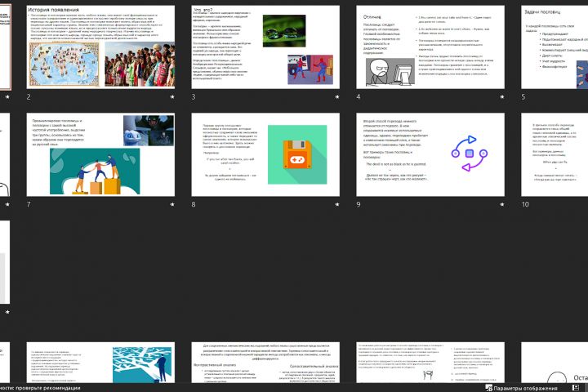588x392 pixels.
Task: Click the transition star of the first slide
Action: tap(7, 97)
